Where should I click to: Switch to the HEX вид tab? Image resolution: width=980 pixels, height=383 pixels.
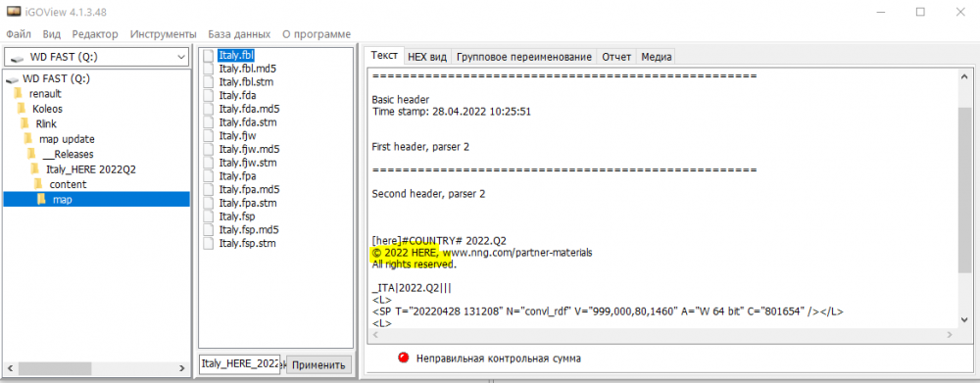pyautogui.click(x=427, y=57)
